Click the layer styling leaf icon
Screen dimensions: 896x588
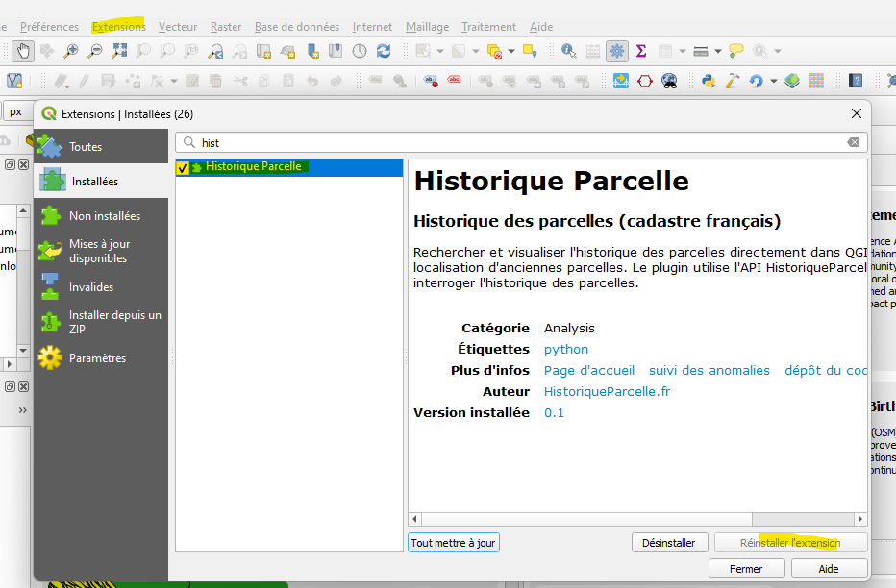coord(792,81)
